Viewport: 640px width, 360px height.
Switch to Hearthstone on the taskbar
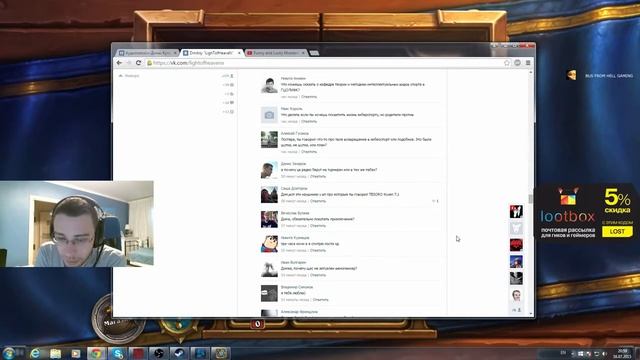[220, 353]
